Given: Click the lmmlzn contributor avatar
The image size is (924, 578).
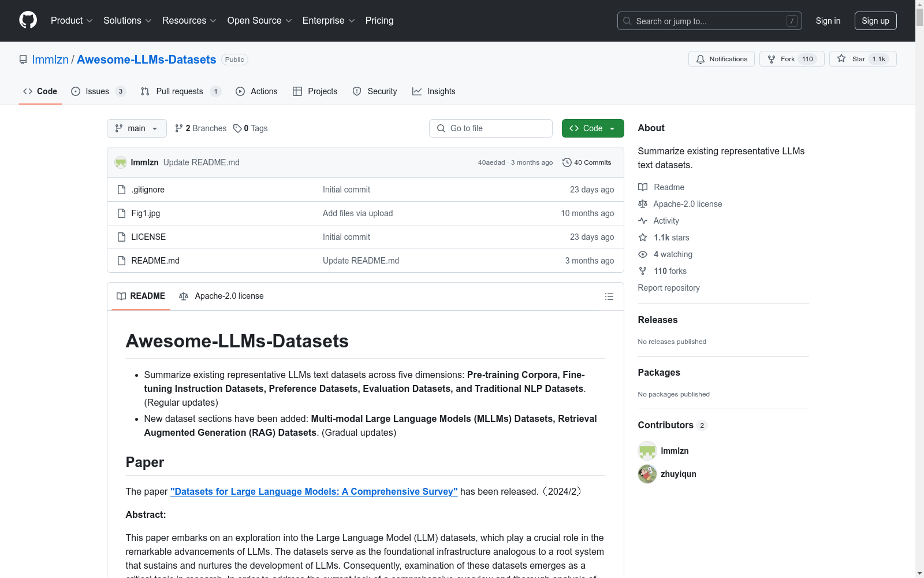Looking at the screenshot, I should [x=647, y=451].
